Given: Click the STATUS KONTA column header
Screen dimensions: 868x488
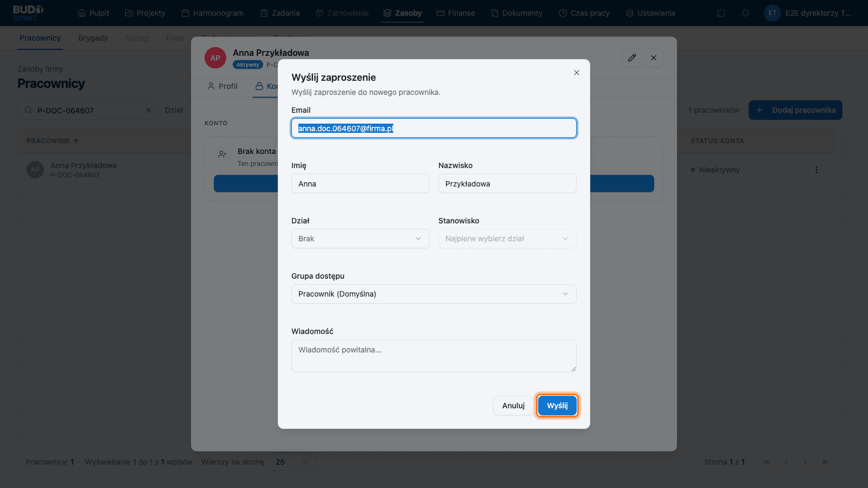Looking at the screenshot, I should [717, 141].
